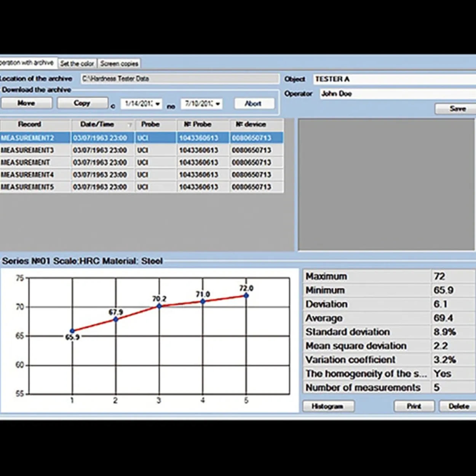Click the Probe column header
The image size is (476, 476).
(156, 125)
